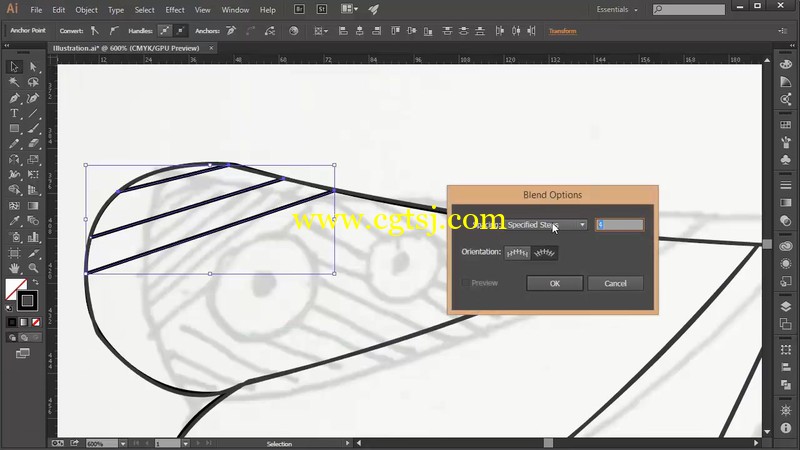This screenshot has height=450, width=800.
Task: Select the Line Segment tool
Action: 33,113
